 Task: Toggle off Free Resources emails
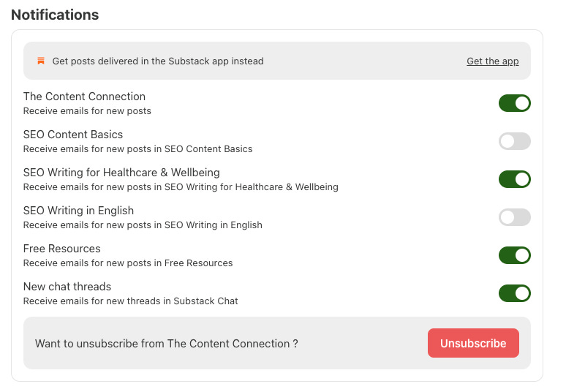pos(514,255)
